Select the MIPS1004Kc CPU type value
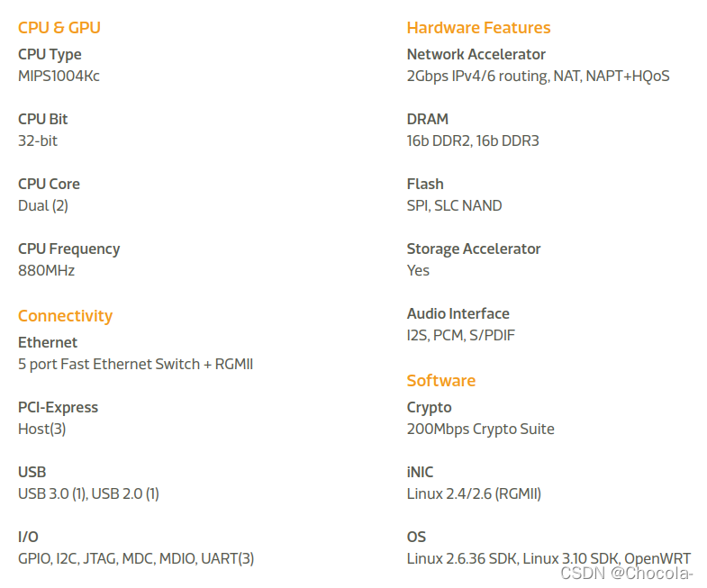707x588 pixels. (x=59, y=76)
